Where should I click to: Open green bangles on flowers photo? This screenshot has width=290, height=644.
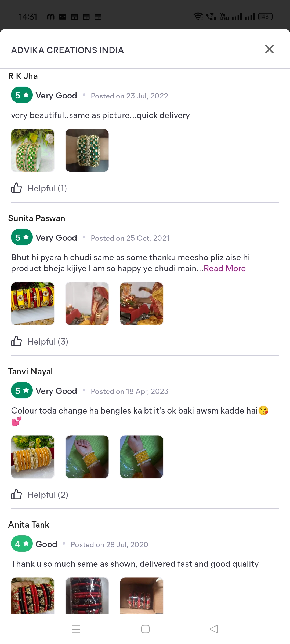(33, 150)
